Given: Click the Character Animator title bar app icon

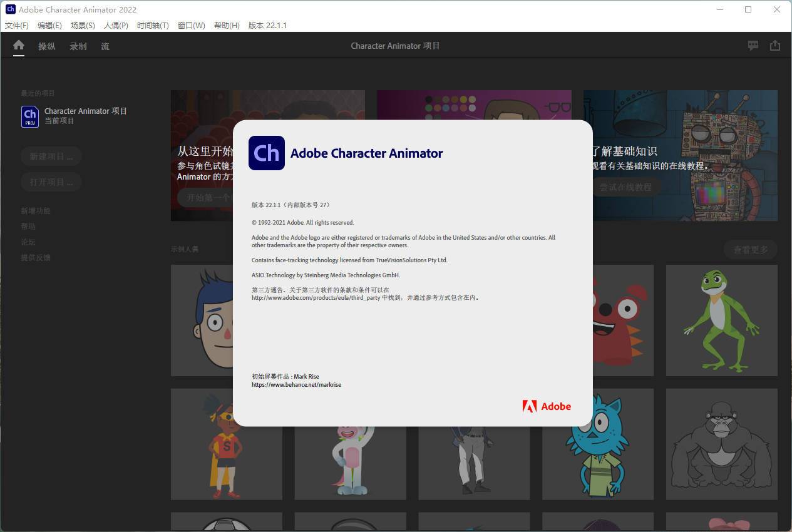Looking at the screenshot, I should (x=10, y=9).
